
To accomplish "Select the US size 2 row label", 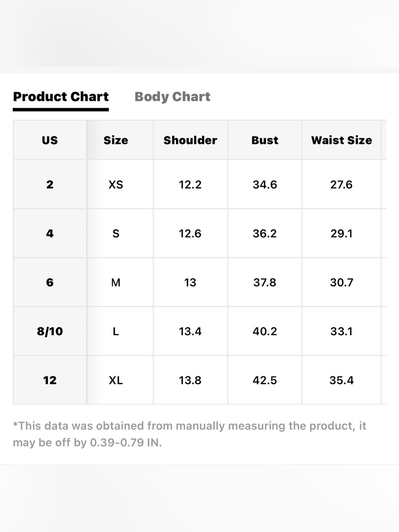I will pos(50,184).
